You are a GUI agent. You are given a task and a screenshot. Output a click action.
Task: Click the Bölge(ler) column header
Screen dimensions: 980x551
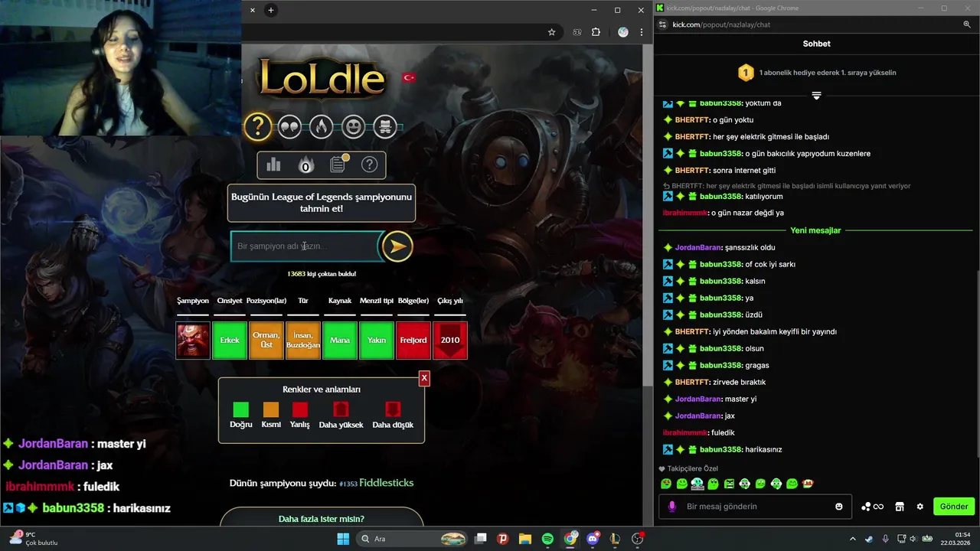413,301
